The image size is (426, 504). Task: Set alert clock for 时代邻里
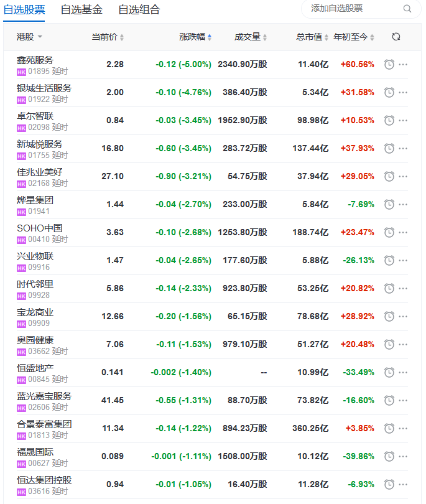pyautogui.click(x=389, y=288)
